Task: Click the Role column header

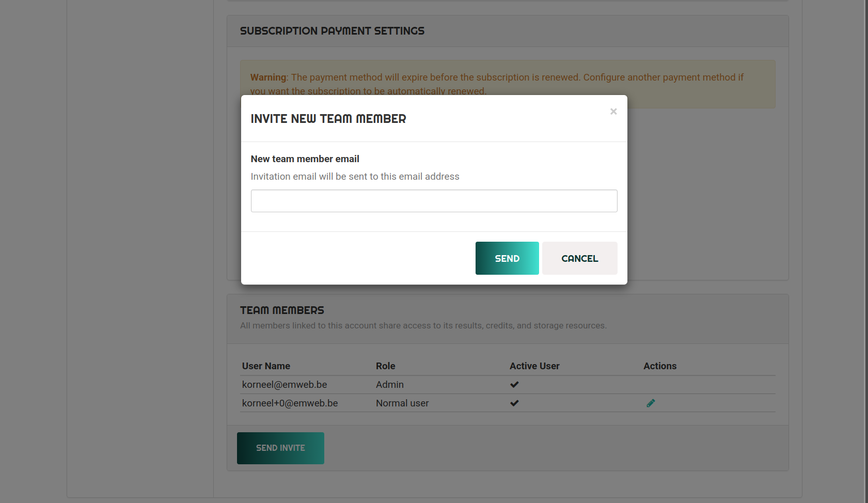Action: (385, 366)
